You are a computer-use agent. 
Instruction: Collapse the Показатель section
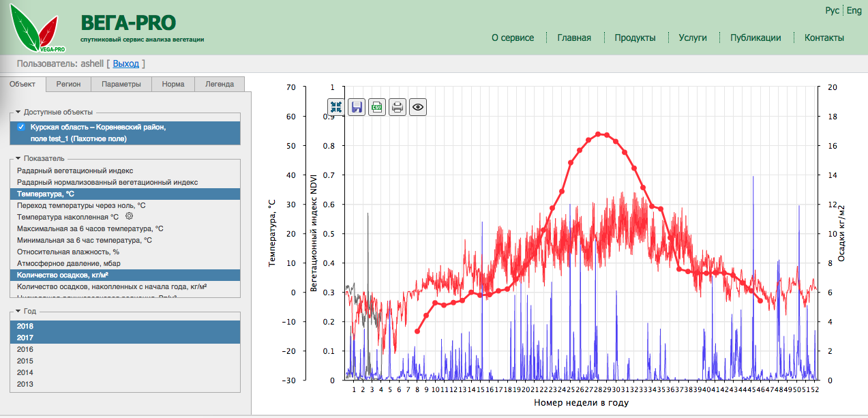[18, 158]
